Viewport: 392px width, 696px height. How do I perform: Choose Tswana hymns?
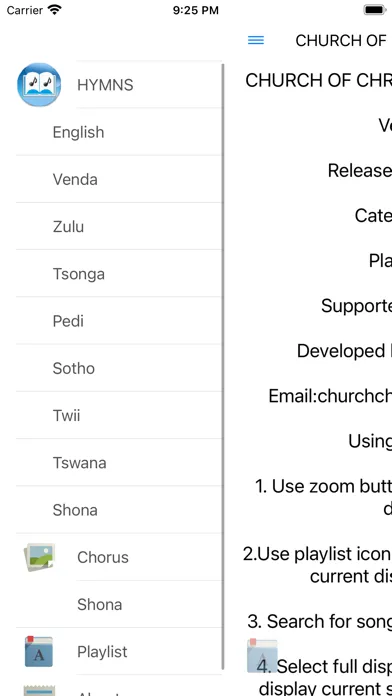pyautogui.click(x=119, y=463)
